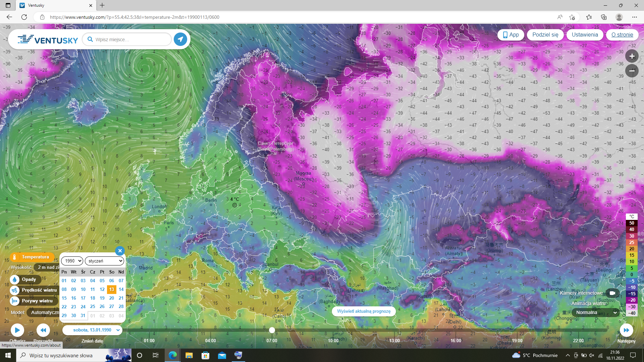Switch to the Prędkość wiatru layer

point(39,290)
